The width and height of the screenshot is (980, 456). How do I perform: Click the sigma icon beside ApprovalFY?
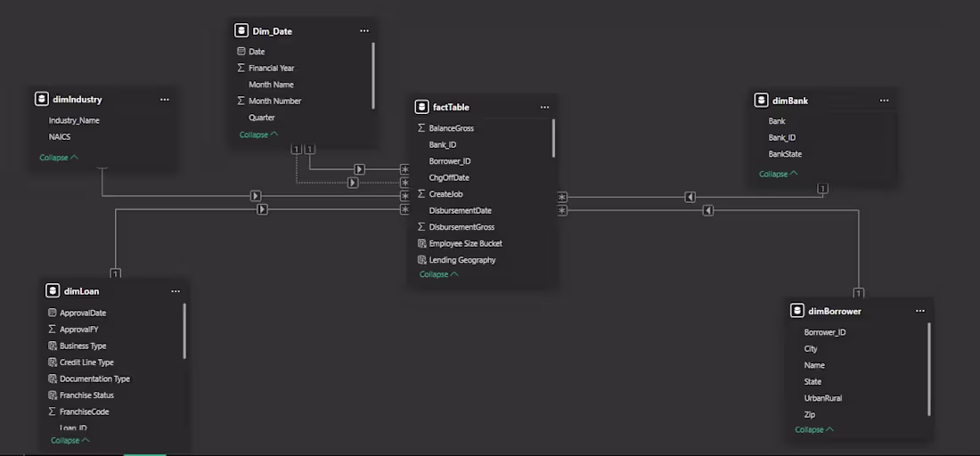tap(53, 330)
